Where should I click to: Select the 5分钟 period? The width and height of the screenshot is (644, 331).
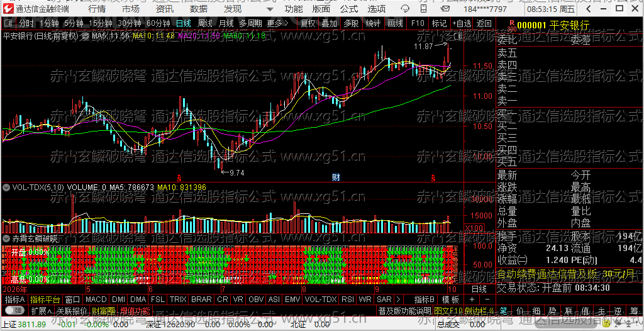[74, 24]
